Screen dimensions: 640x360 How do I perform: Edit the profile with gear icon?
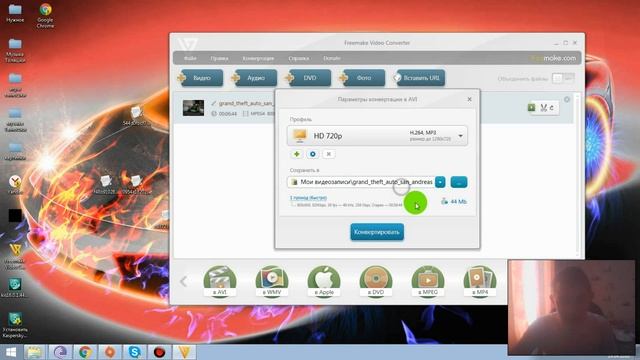click(x=313, y=154)
